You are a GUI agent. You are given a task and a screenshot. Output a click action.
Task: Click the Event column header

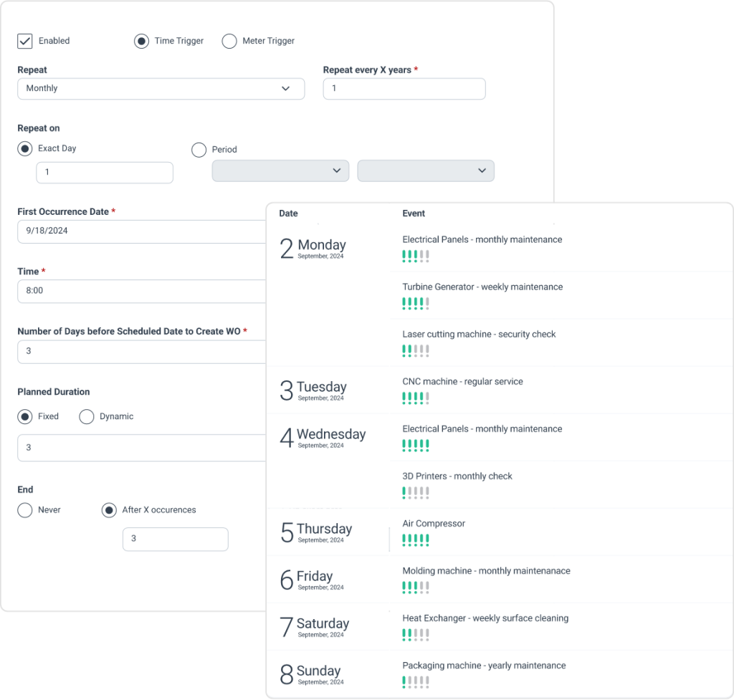pyautogui.click(x=414, y=214)
